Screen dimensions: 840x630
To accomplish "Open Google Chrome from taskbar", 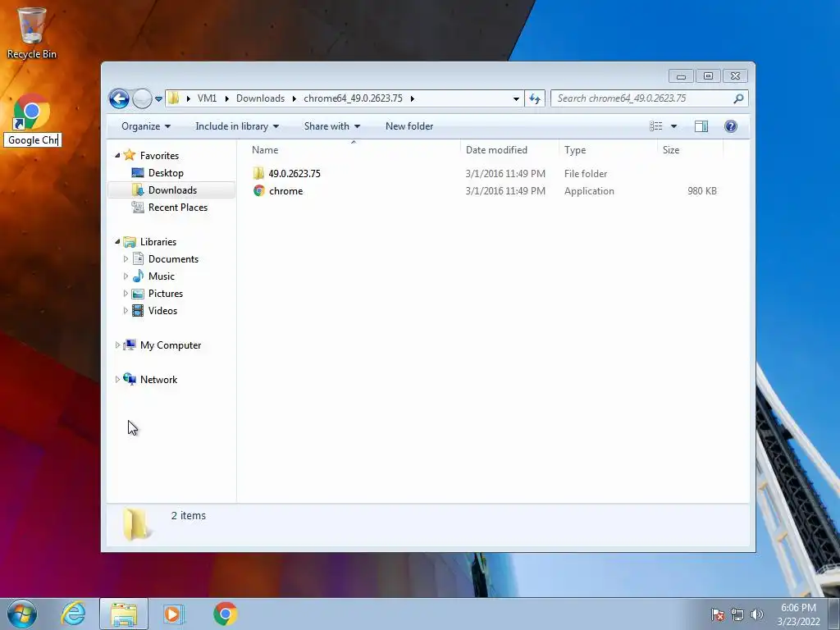I will (226, 614).
